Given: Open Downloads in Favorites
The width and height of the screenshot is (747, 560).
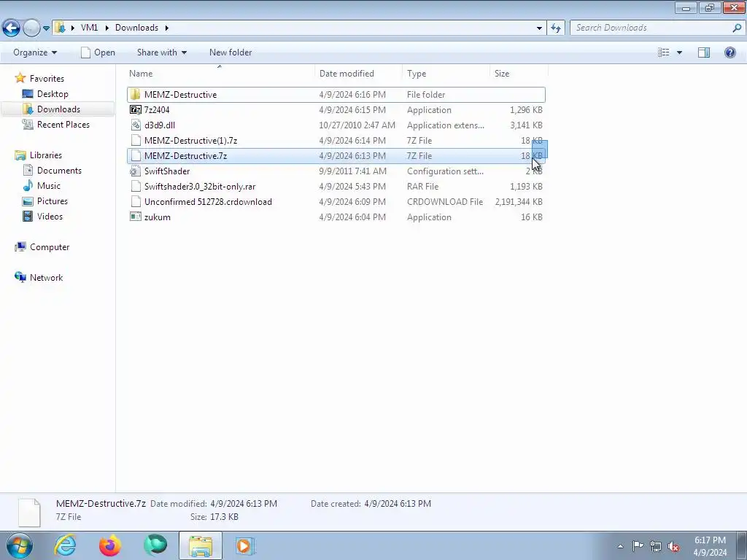Looking at the screenshot, I should (x=58, y=109).
